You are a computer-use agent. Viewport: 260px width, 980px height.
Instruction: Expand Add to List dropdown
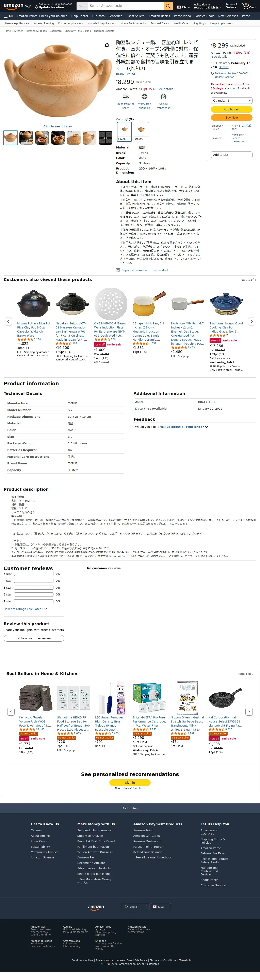point(231,155)
